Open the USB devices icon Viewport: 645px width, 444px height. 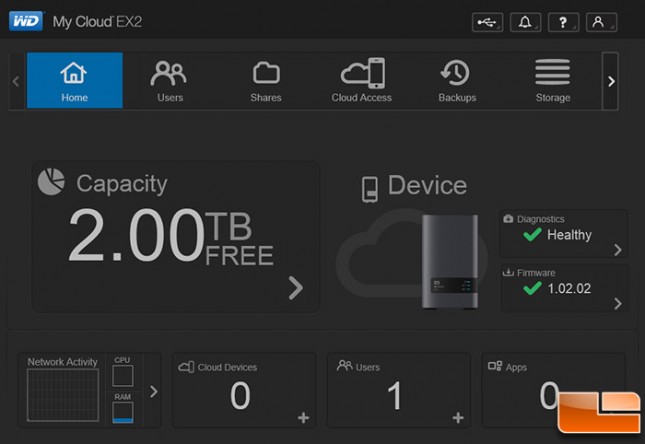coord(487,22)
